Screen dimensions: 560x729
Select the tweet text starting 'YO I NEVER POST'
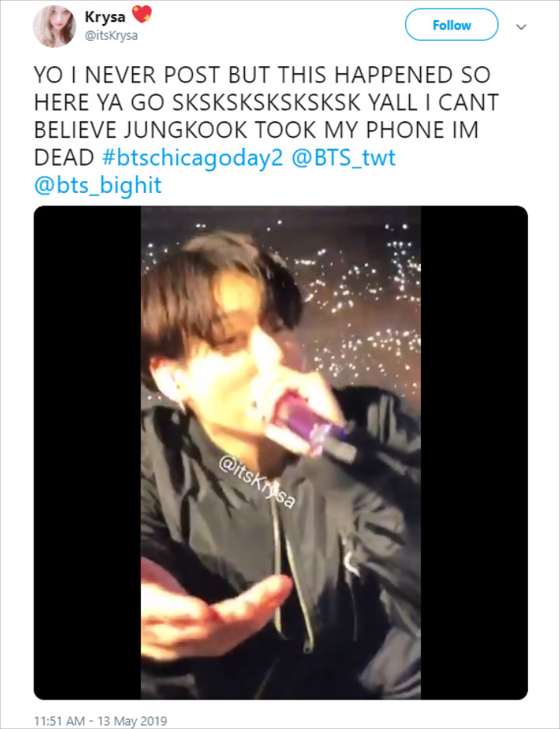(x=266, y=130)
